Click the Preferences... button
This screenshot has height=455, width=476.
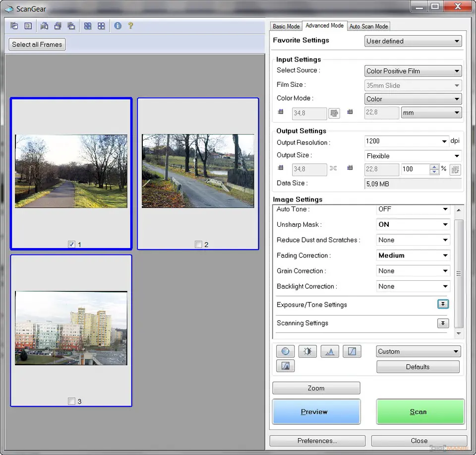pyautogui.click(x=317, y=441)
